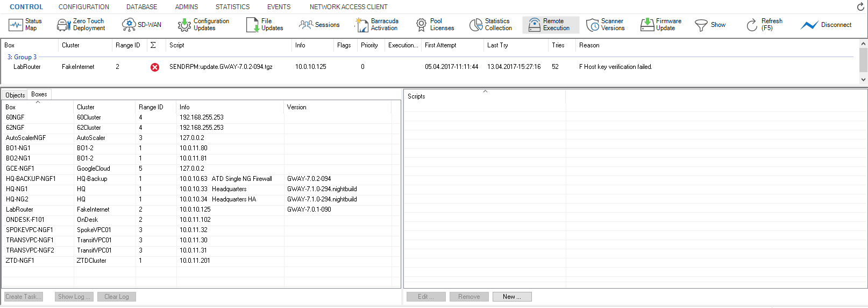Sort boxes by Range ID header
The height and width of the screenshot is (308, 868).
pos(156,107)
